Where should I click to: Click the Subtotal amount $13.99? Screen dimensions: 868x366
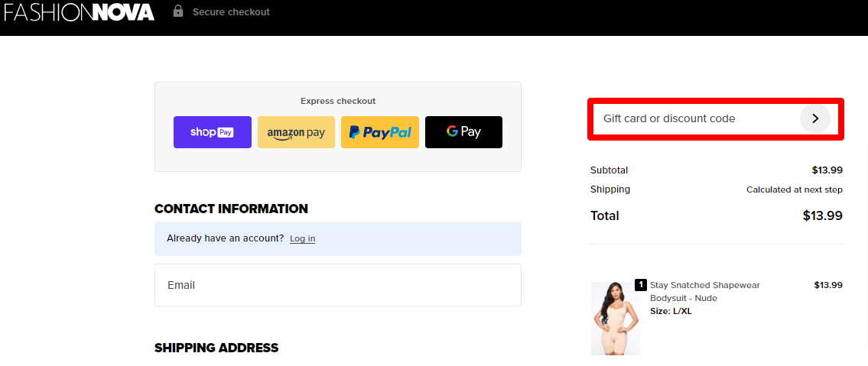click(827, 170)
